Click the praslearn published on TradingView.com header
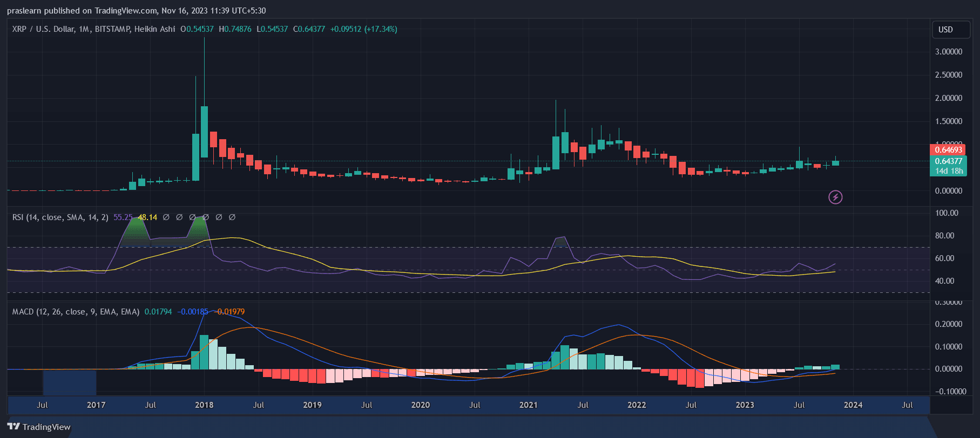 (x=136, y=11)
